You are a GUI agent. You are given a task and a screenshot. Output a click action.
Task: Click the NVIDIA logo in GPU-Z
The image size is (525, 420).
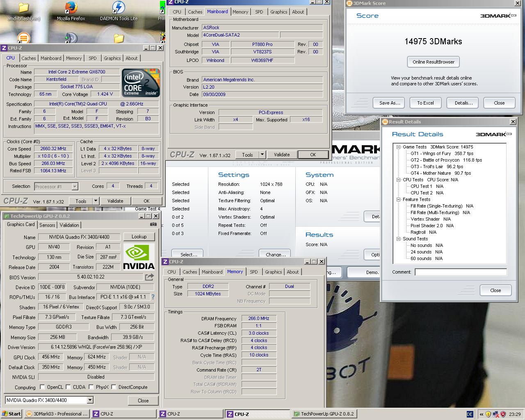point(139,257)
